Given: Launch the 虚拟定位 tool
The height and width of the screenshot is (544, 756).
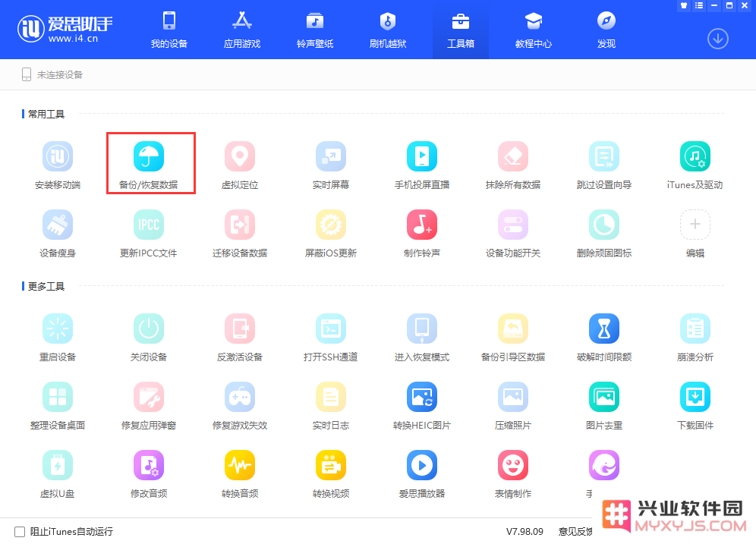Looking at the screenshot, I should tap(240, 165).
